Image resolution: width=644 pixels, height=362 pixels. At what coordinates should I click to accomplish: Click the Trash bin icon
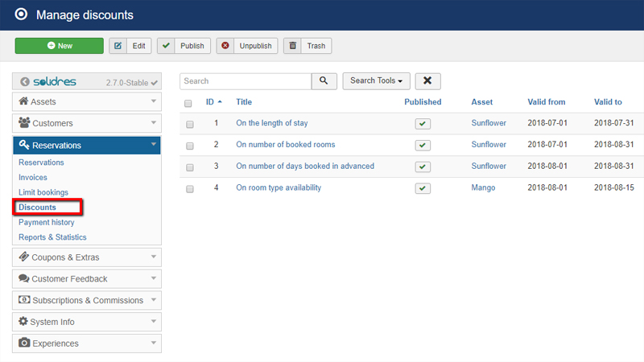294,46
